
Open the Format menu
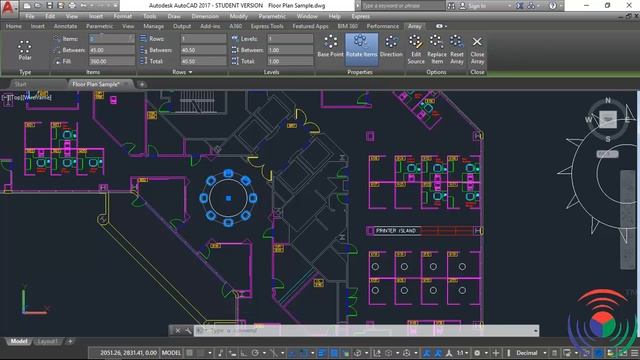tap(123, 16)
